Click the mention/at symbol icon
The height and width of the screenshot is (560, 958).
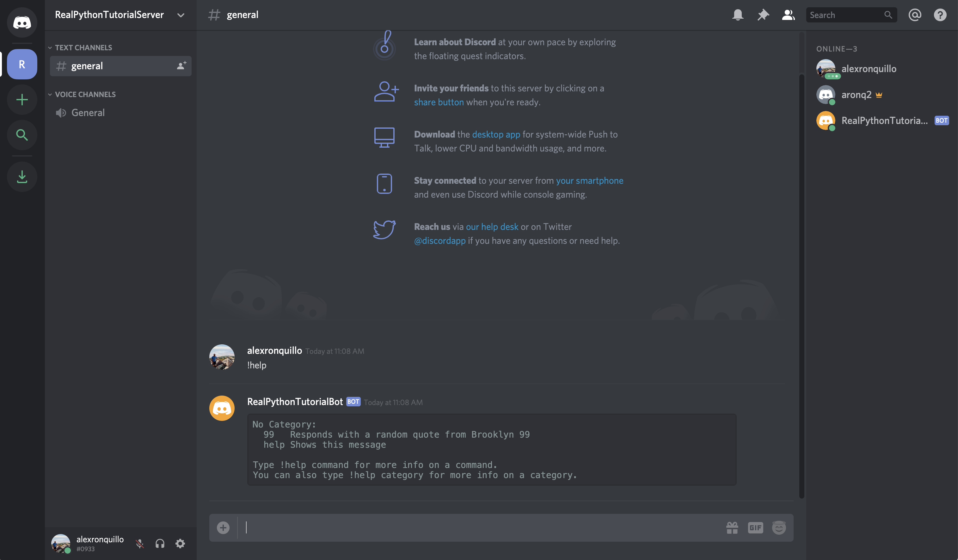click(x=915, y=14)
